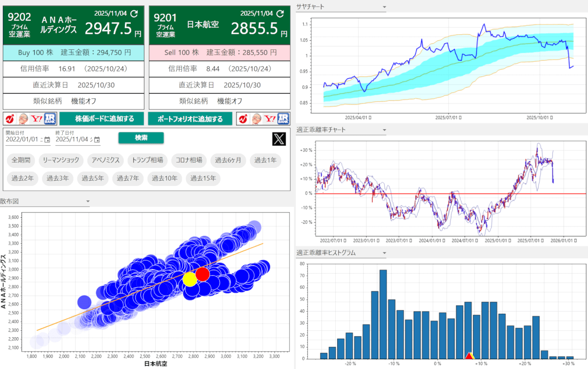
Task: Expand the 適正乖離率チャート dropdown
Action: pos(384,131)
